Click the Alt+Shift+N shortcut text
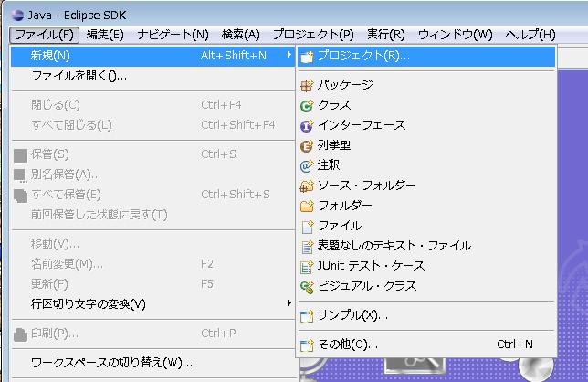Screen dimensions: 588x382 [x=233, y=56]
